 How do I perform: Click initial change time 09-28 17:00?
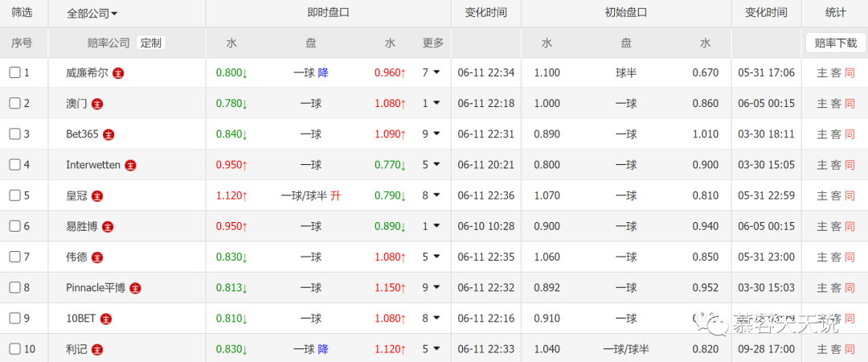[x=766, y=349]
